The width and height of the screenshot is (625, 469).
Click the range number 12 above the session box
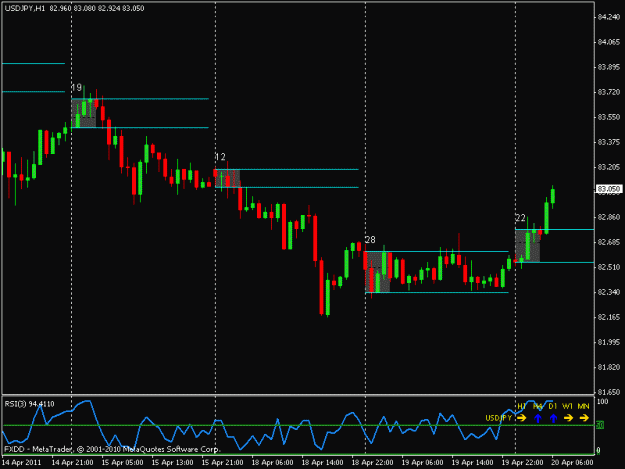[x=220, y=157]
